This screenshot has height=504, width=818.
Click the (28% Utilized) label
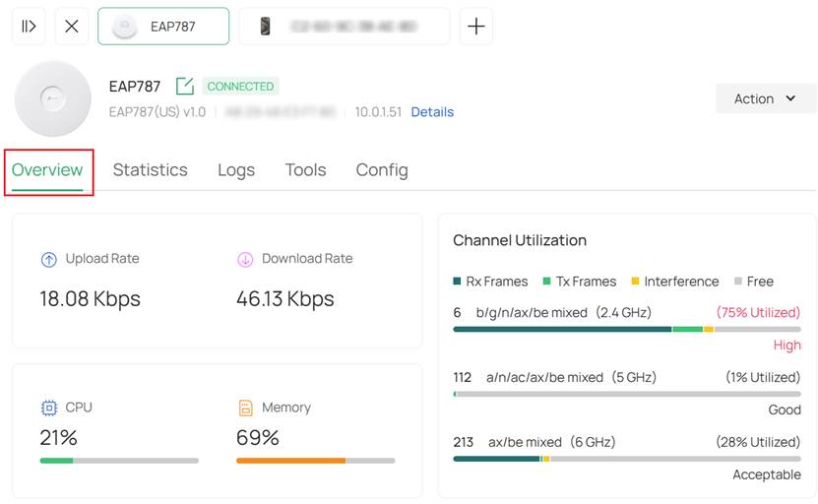[x=758, y=442]
